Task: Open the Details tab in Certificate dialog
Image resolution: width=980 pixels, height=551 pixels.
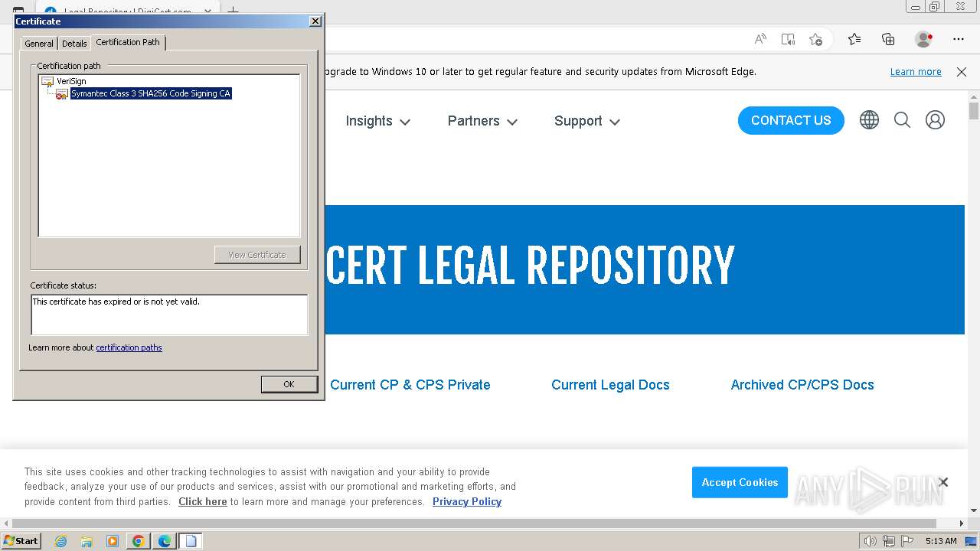Action: pos(74,44)
